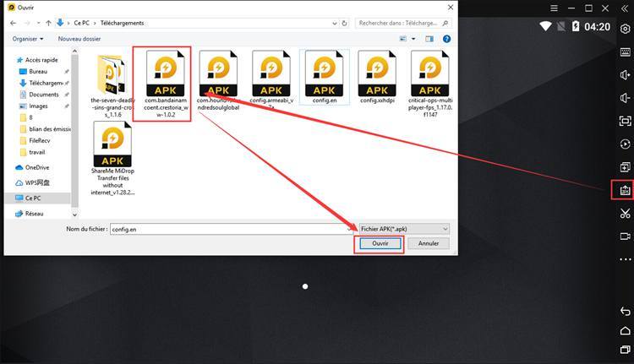Open the emulator settings gear icon
The image size is (634, 364).
tap(625, 29)
